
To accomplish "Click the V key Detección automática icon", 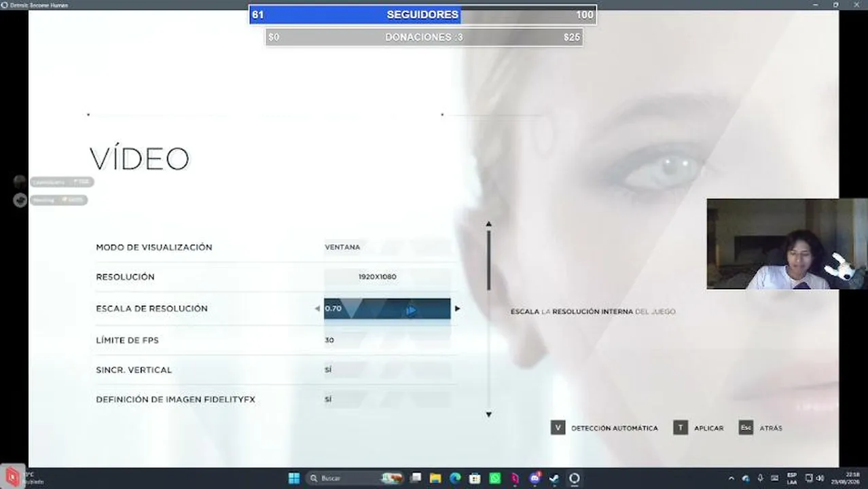I will point(558,428).
